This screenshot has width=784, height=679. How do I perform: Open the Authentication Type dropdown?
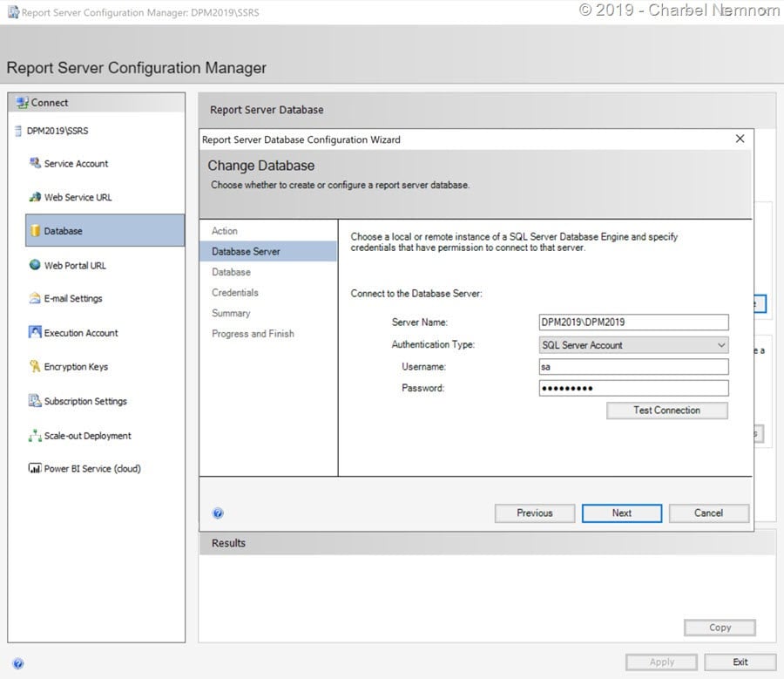point(633,345)
